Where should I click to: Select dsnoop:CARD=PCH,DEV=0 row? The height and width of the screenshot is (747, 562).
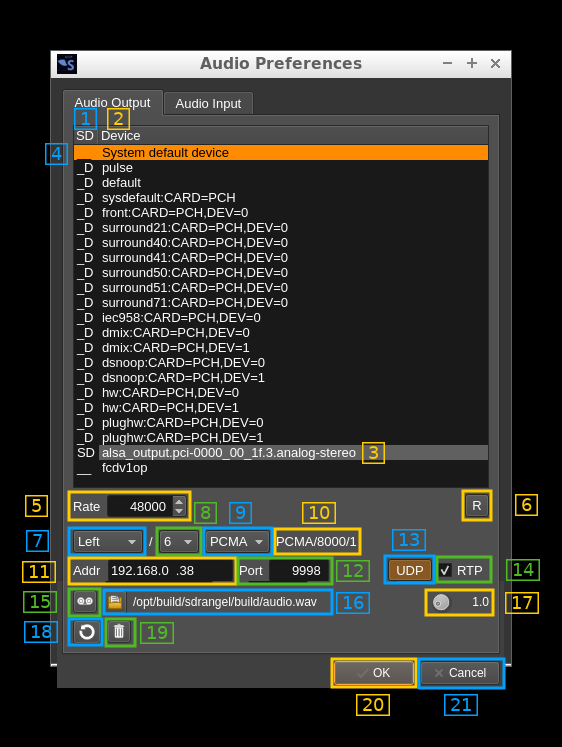281,363
